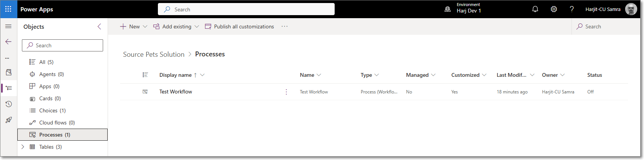Click the Objects search field
The height and width of the screenshot is (160, 644).
62,45
